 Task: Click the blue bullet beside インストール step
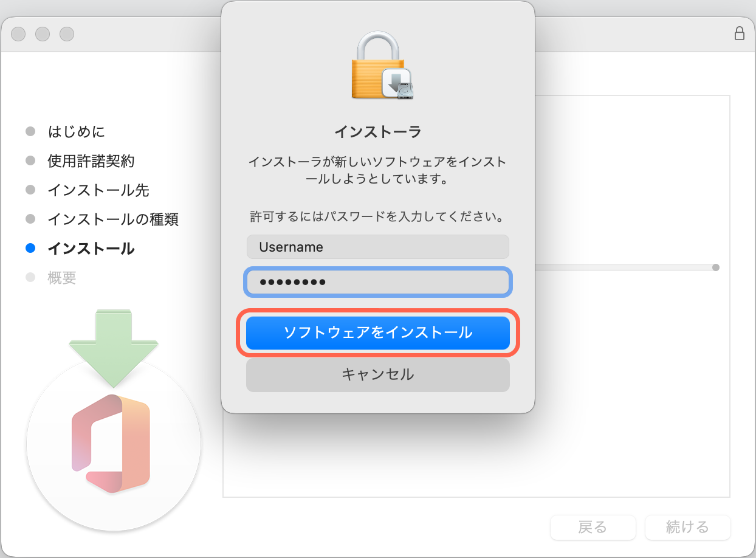pos(30,248)
